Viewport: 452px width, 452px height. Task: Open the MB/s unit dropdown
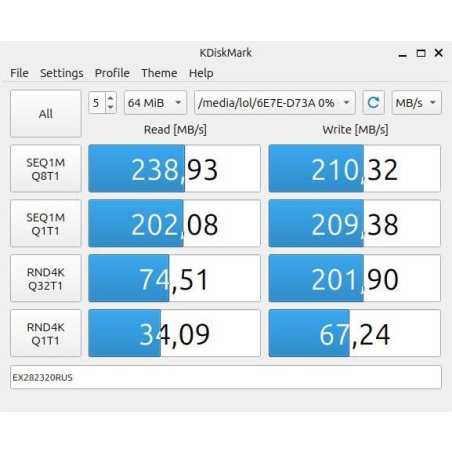(417, 103)
